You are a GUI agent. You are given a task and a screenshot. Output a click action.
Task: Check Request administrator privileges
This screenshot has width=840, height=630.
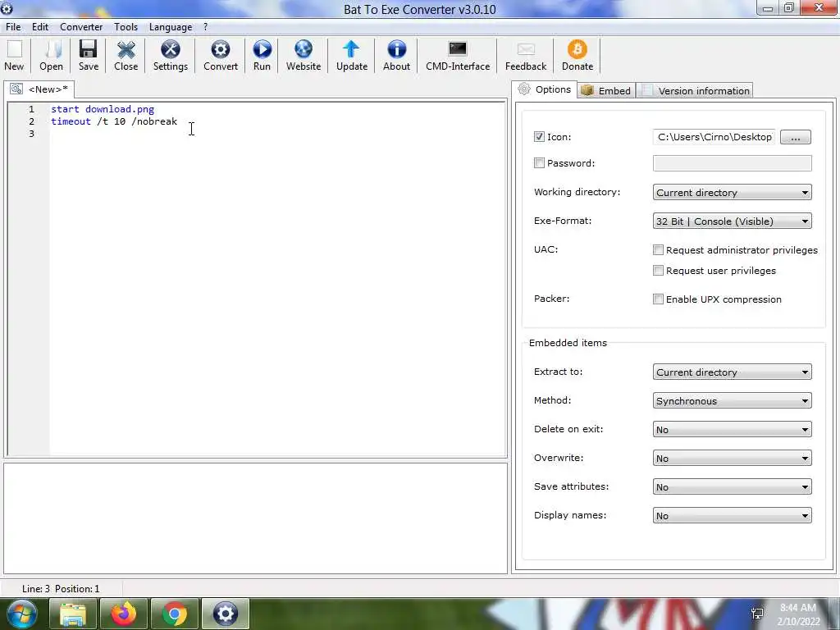click(x=658, y=249)
